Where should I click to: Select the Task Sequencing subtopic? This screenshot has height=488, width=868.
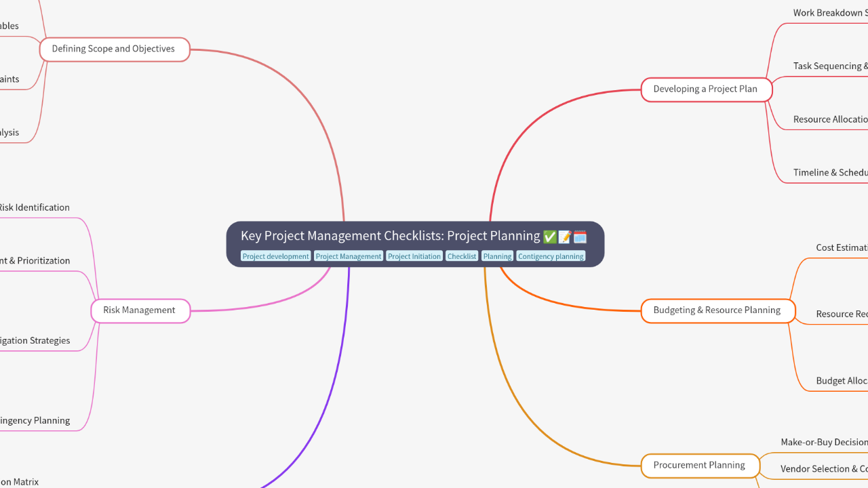pos(831,66)
